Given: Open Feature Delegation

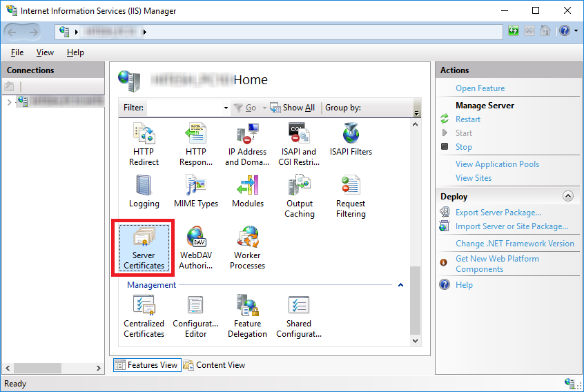Looking at the screenshot, I should click(x=247, y=316).
